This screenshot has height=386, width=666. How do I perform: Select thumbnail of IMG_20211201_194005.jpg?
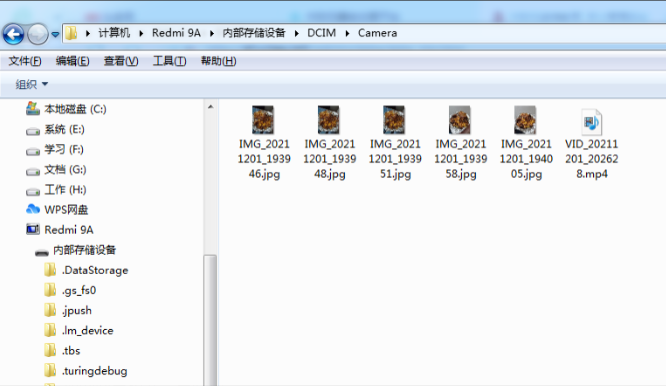525,120
